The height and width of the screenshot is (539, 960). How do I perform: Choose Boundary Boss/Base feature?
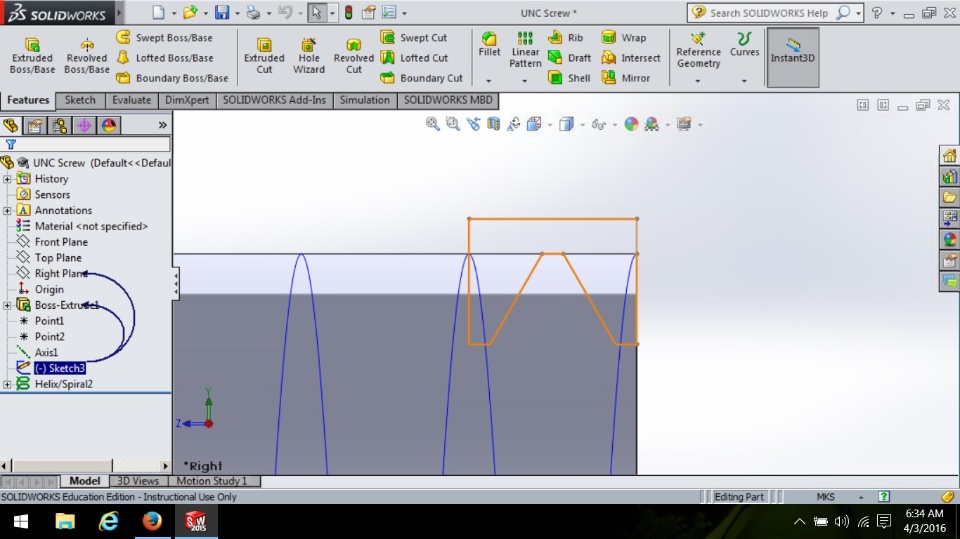172,78
